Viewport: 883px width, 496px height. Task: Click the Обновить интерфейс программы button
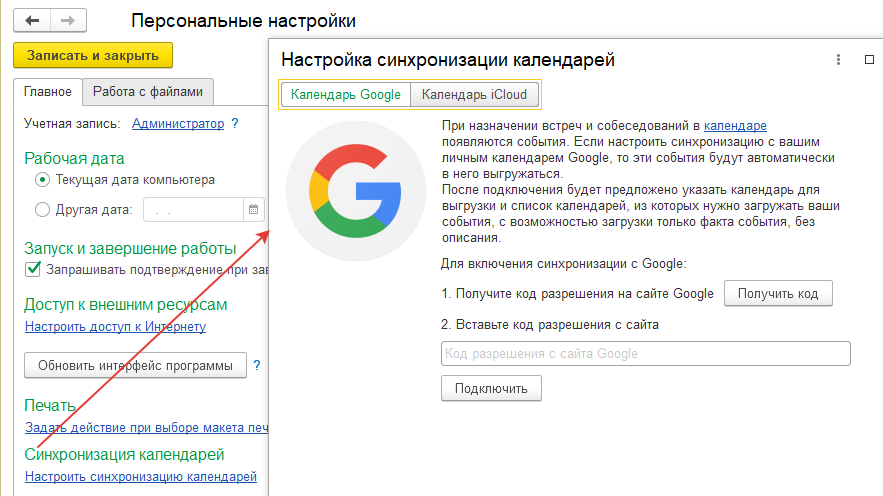pyautogui.click(x=135, y=365)
